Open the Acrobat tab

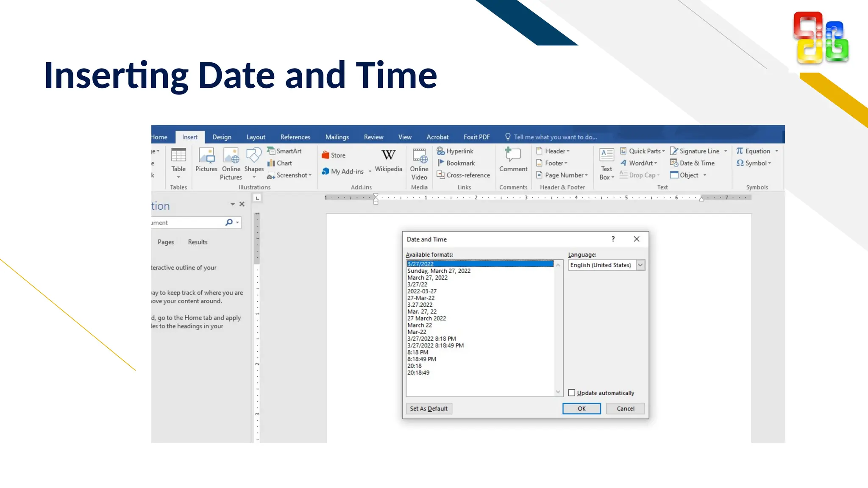[437, 137]
